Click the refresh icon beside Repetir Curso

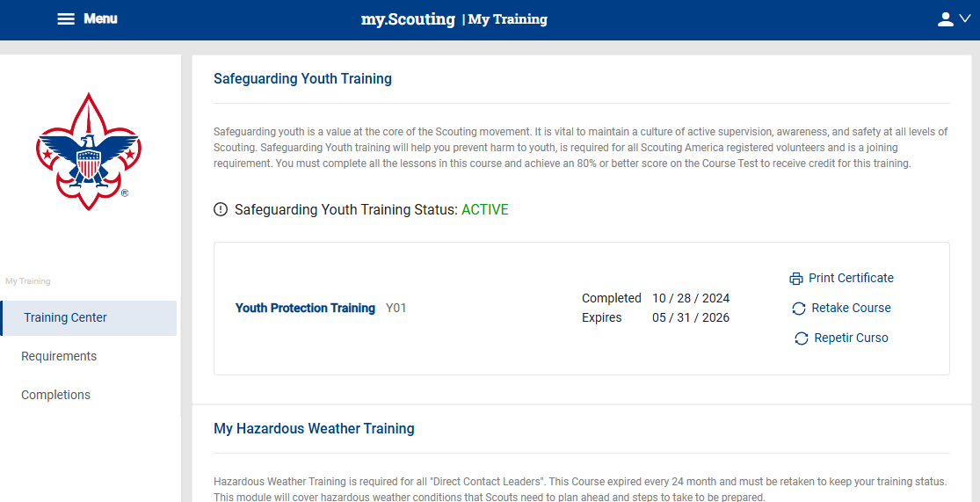point(802,338)
